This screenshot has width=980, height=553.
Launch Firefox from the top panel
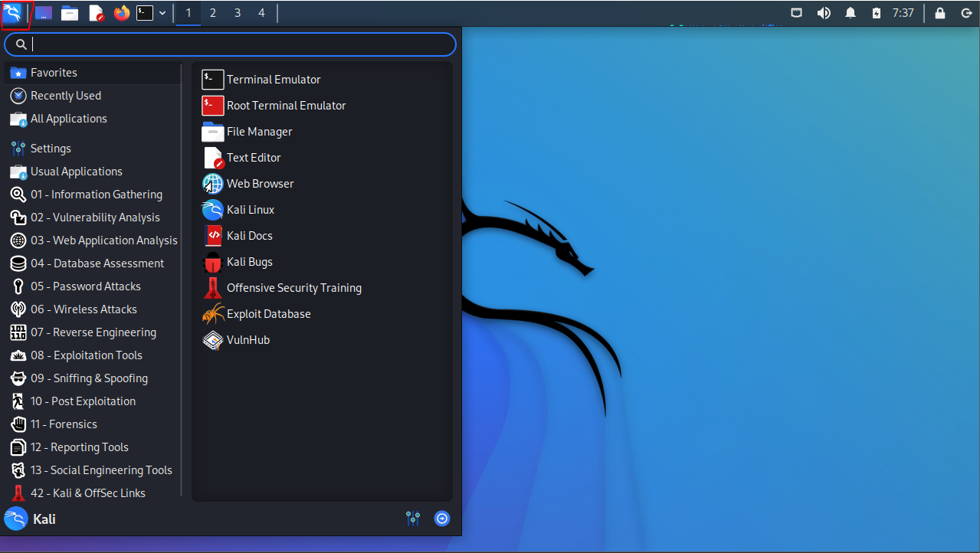[x=121, y=13]
